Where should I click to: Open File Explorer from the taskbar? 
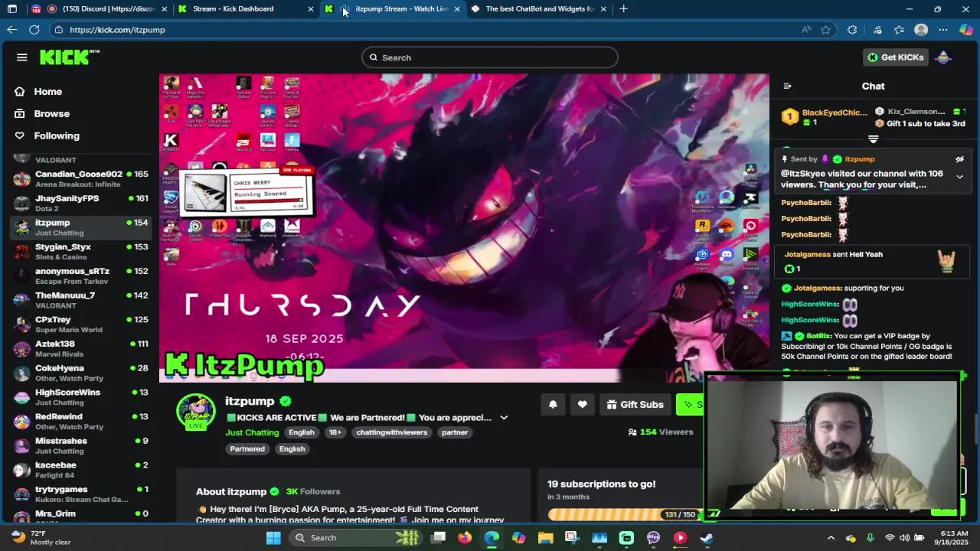coord(545,538)
